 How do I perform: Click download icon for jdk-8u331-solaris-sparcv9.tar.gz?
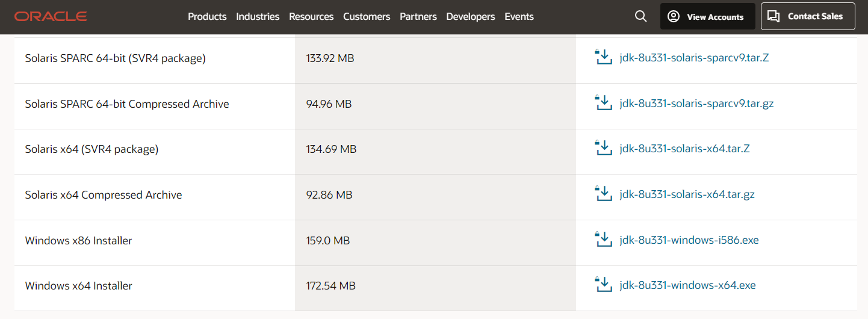[x=603, y=103]
